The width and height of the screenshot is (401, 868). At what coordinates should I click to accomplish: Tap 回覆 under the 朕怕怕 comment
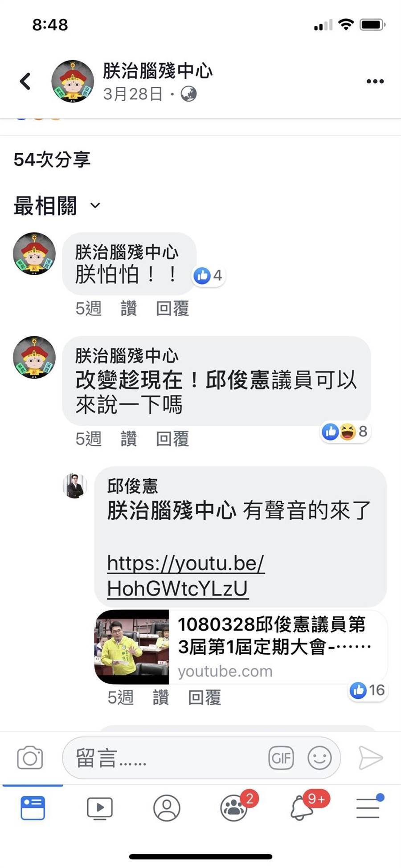coord(172,308)
